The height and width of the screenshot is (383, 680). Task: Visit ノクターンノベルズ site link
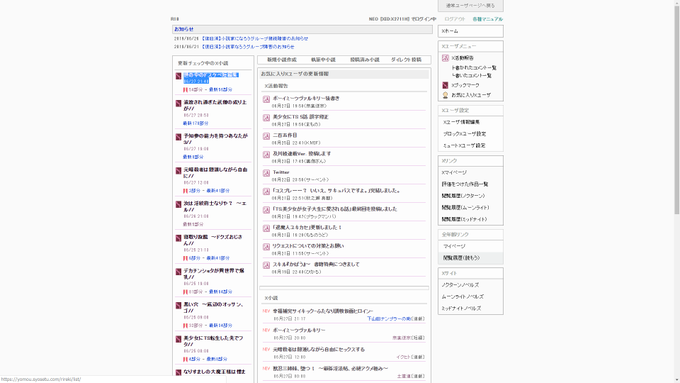460,285
